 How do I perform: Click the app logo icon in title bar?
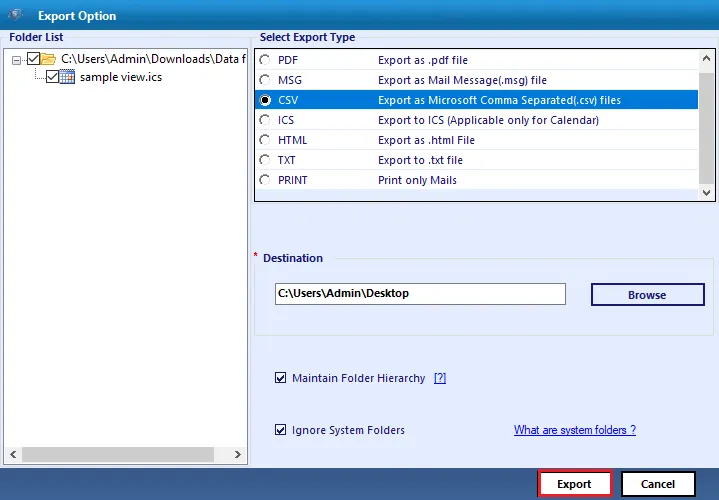click(15, 15)
